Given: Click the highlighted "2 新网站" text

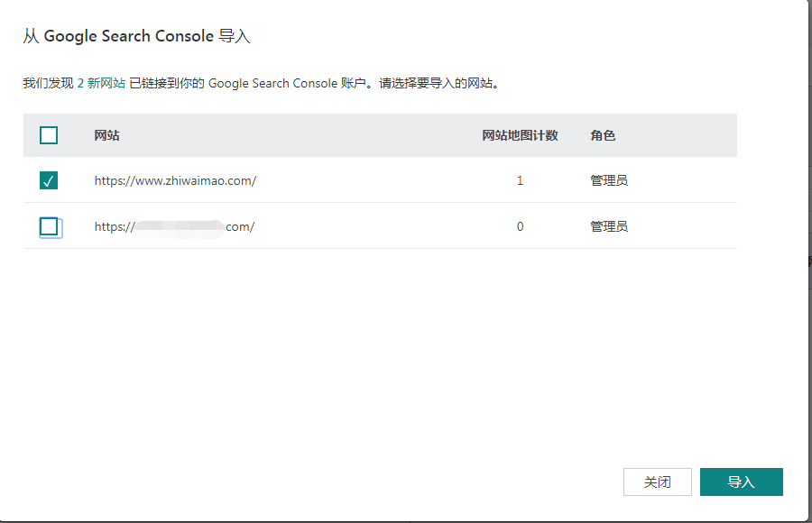Looking at the screenshot, I should (x=101, y=83).
